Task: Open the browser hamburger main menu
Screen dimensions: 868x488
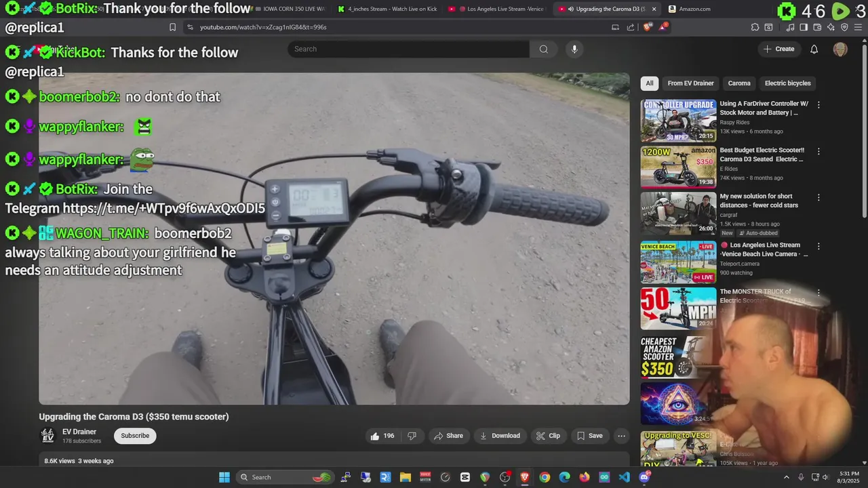Action: pyautogui.click(x=859, y=27)
